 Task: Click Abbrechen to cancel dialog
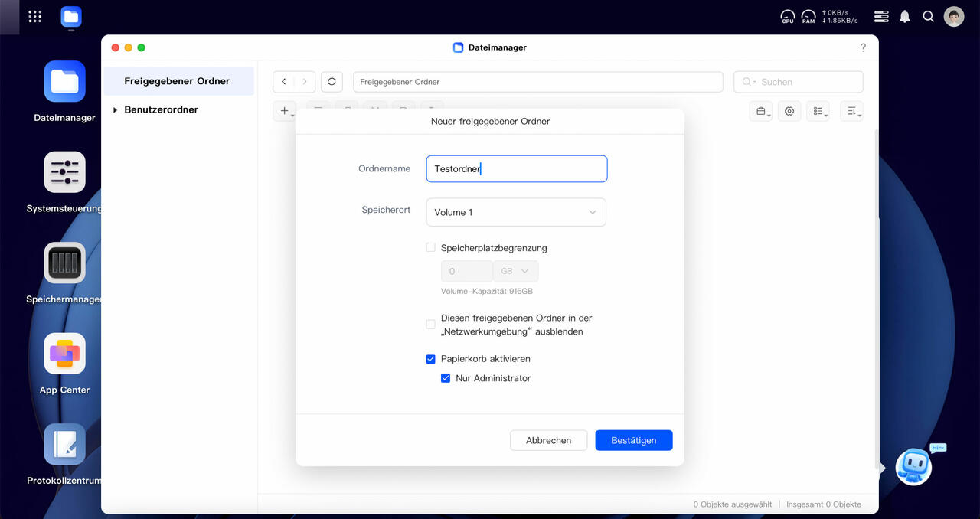pos(548,440)
